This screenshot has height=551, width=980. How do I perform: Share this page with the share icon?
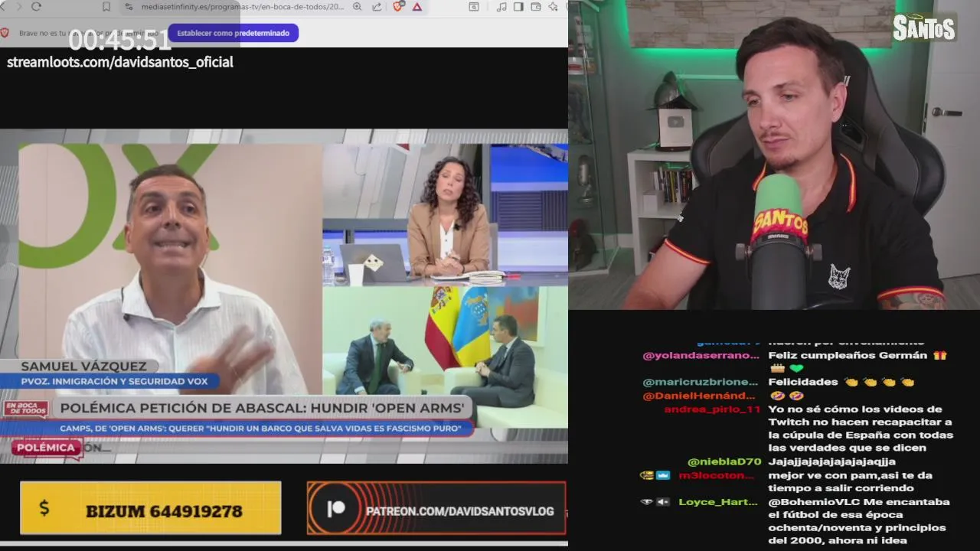coord(377,6)
